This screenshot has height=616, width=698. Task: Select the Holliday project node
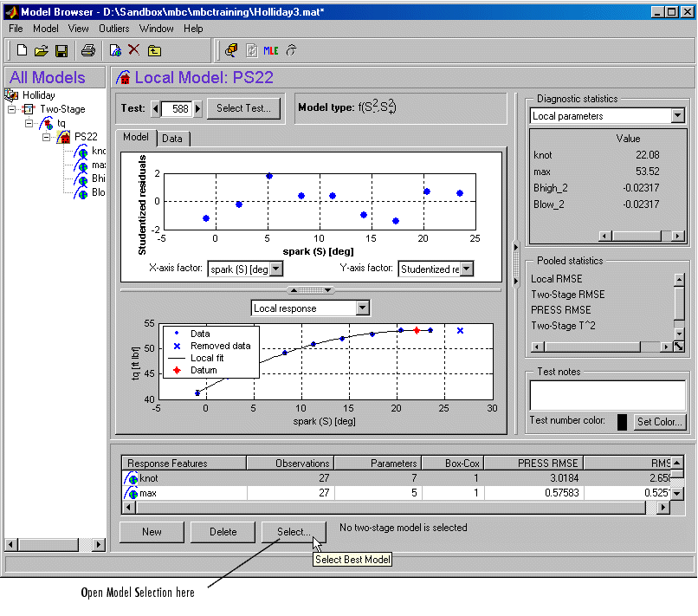click(39, 95)
